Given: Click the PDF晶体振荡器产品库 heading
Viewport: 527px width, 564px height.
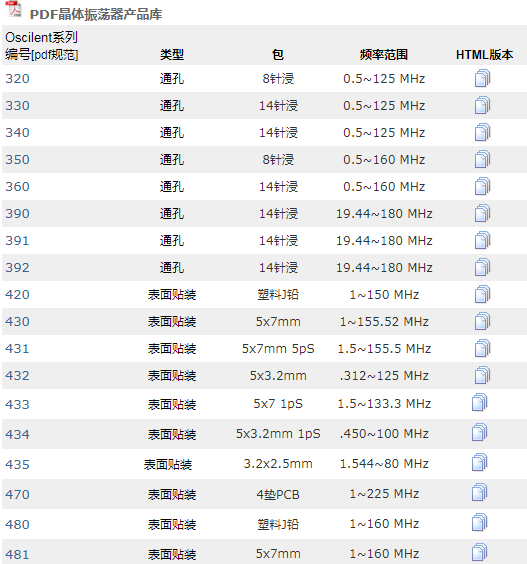Looking at the screenshot, I should (96, 14).
